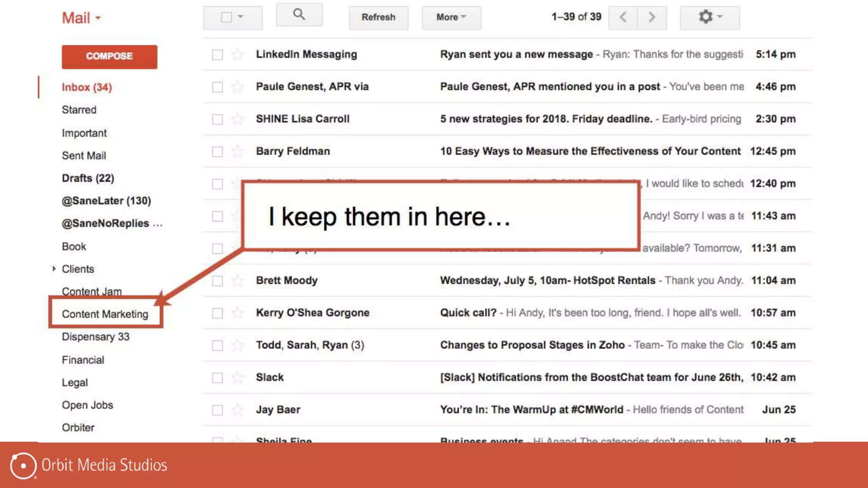Viewport: 868px width, 488px height.
Task: Open the Content Marketing label
Action: pos(105,314)
